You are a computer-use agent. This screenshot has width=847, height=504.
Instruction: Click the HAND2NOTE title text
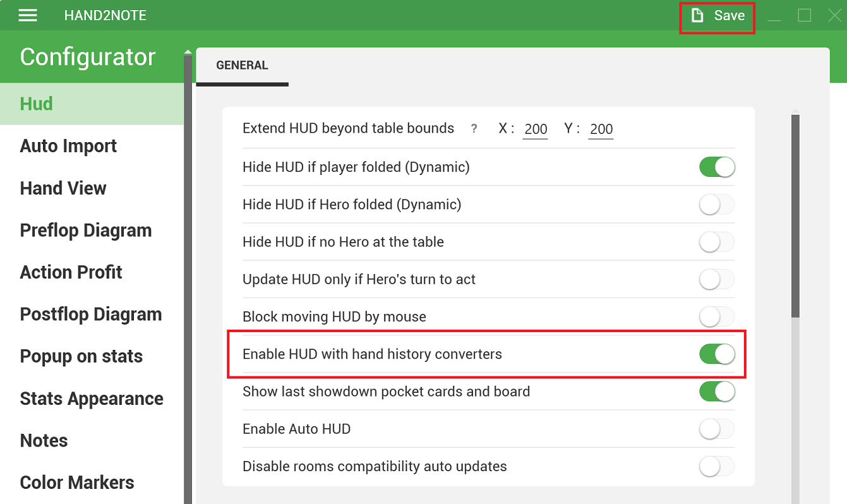tap(105, 15)
